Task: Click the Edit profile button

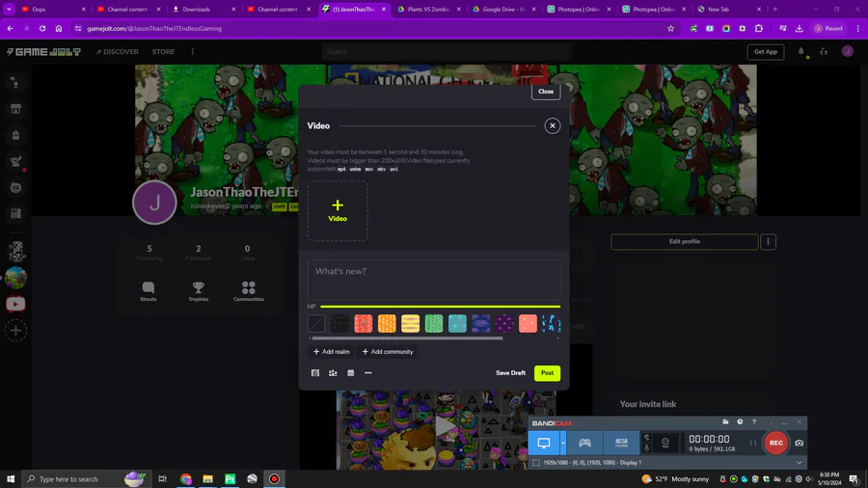Action: pos(684,241)
